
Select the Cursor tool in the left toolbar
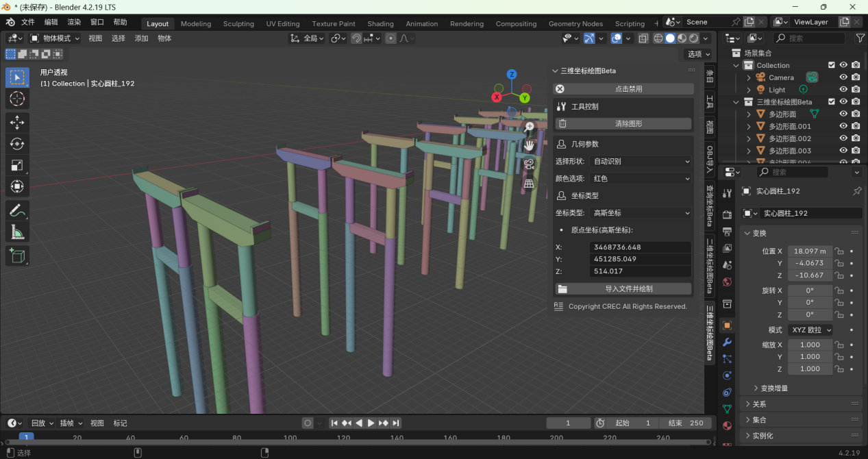[17, 99]
